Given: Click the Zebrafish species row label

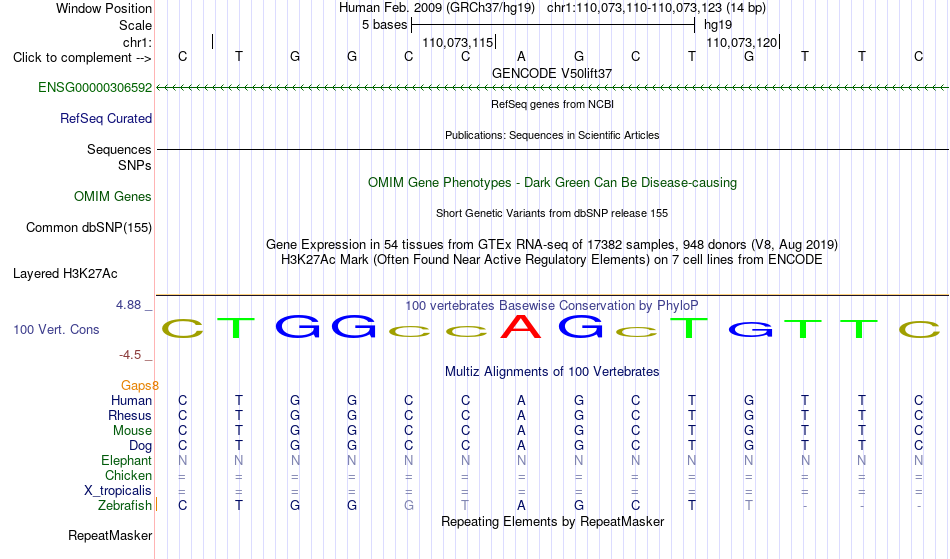Looking at the screenshot, I should point(125,506).
